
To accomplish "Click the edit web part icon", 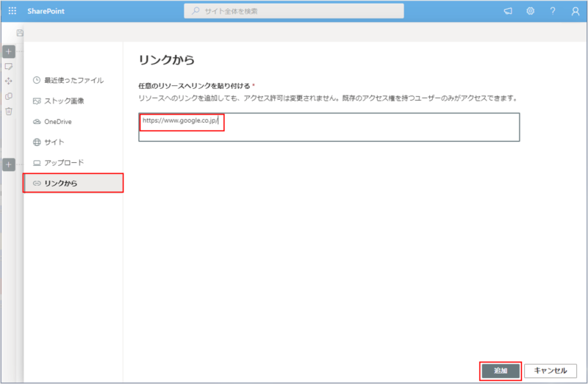I will coord(9,66).
